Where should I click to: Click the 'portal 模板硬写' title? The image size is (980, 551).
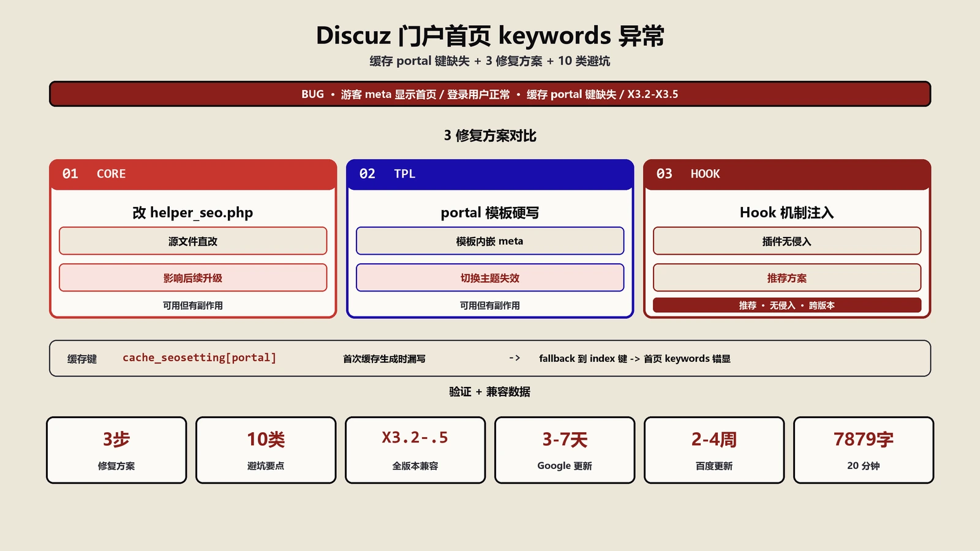click(490, 212)
